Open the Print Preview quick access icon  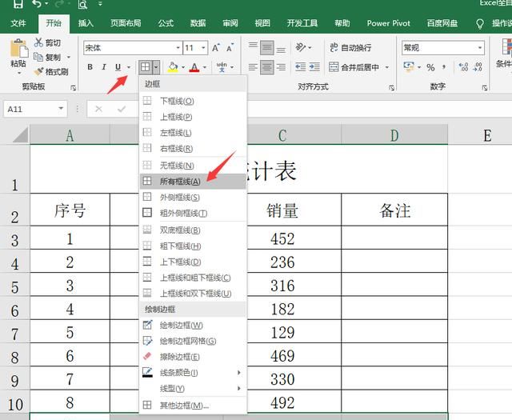82,4
